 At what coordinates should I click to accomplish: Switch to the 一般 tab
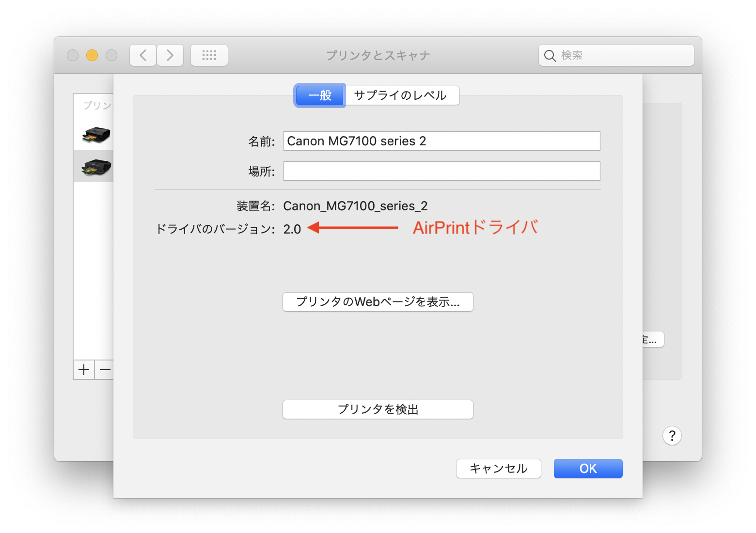(320, 95)
